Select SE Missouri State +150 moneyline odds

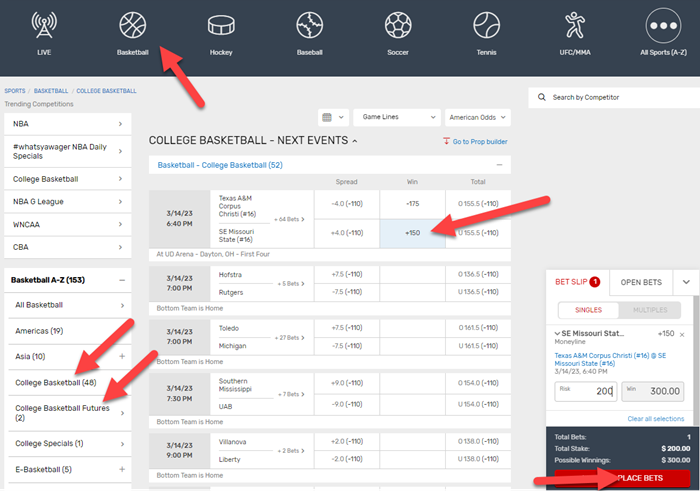point(411,232)
